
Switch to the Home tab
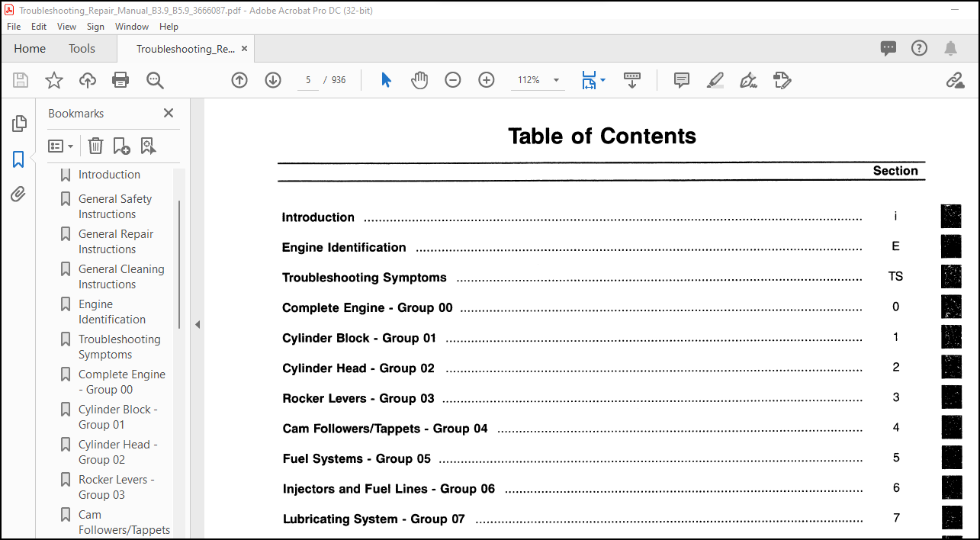click(x=30, y=48)
